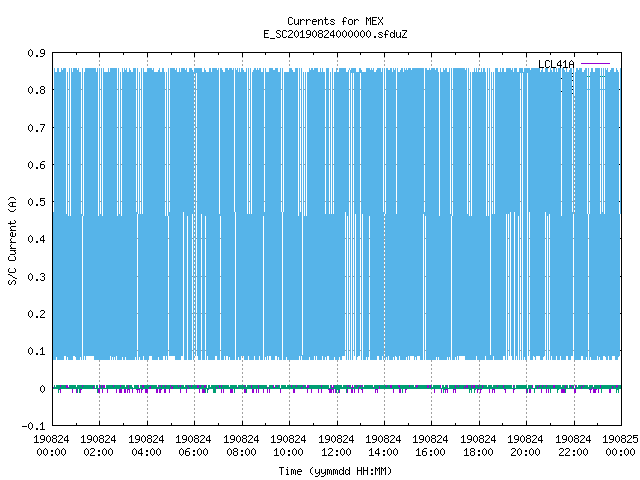Click the "0.9" y-axis tick label

point(36,53)
